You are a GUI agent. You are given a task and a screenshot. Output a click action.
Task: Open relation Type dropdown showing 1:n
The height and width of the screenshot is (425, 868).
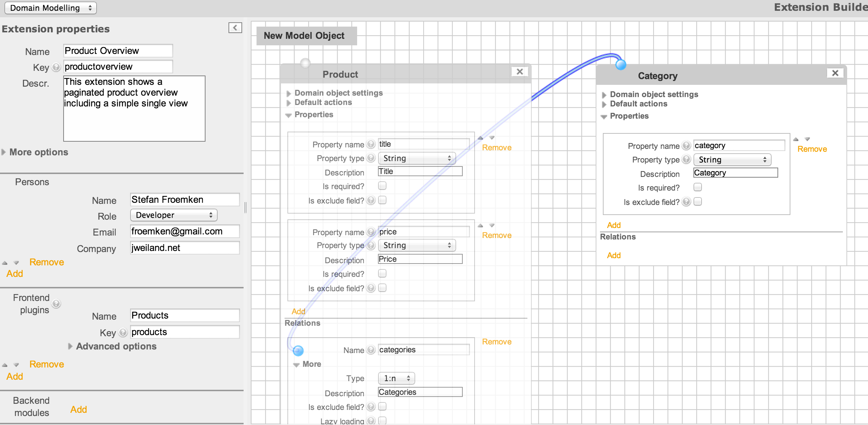click(x=396, y=378)
